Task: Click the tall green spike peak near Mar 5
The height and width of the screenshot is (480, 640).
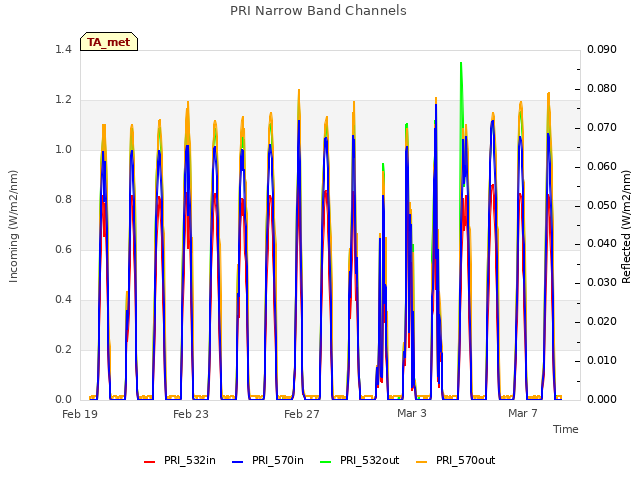Action: [x=461, y=64]
